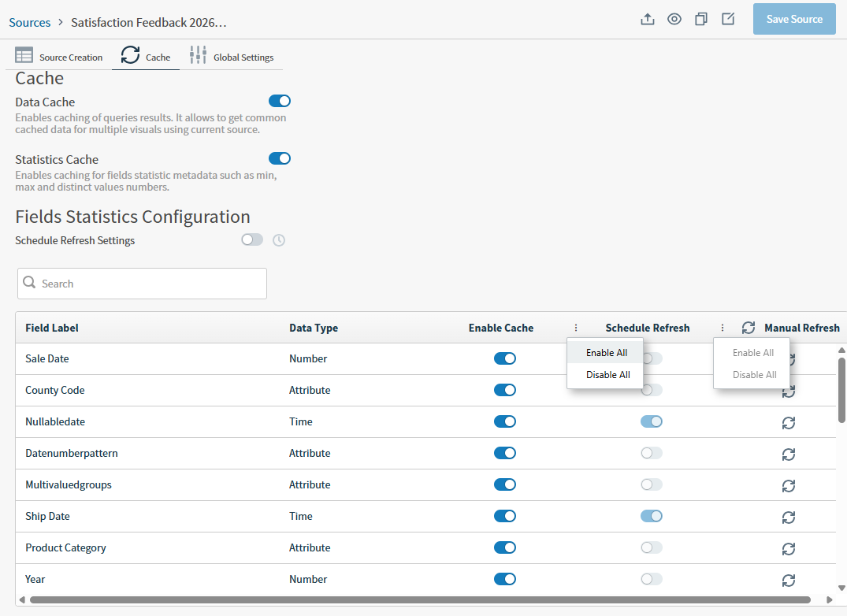Toggle the Data Cache switch
Viewport: 847px width, 616px height.
(280, 101)
